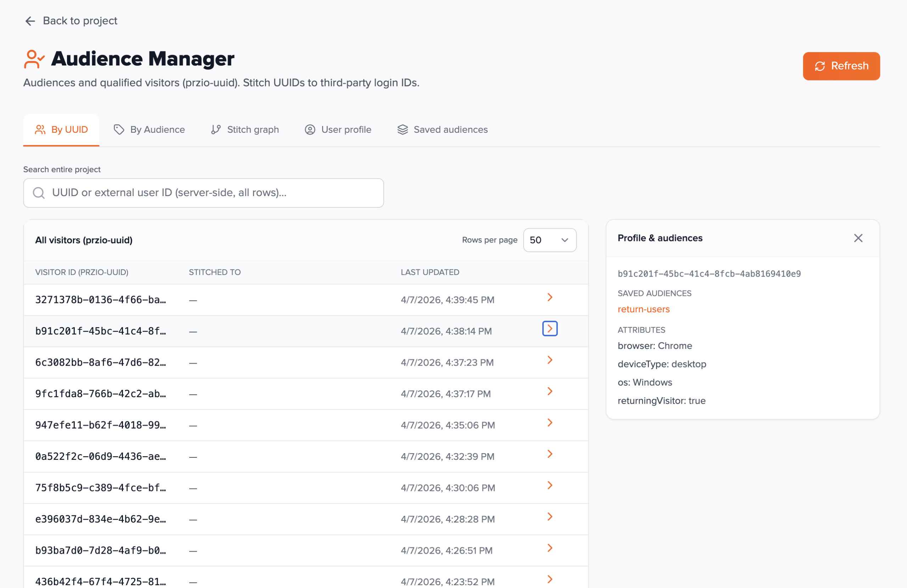Image resolution: width=907 pixels, height=588 pixels.
Task: Click the Stitch graph branch icon
Action: pyautogui.click(x=216, y=130)
